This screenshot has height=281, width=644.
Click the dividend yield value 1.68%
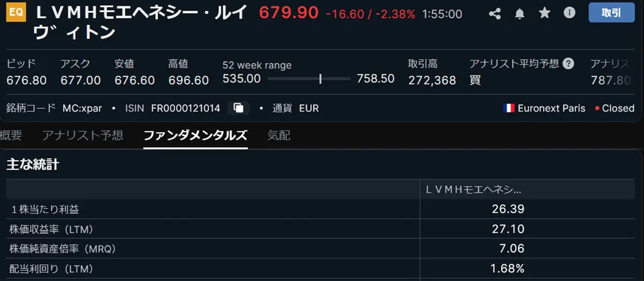(507, 268)
